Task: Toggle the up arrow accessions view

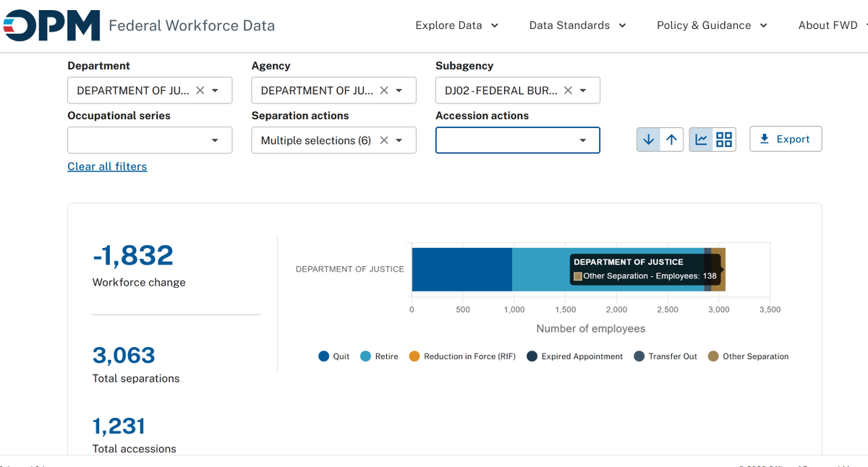Action: [672, 140]
